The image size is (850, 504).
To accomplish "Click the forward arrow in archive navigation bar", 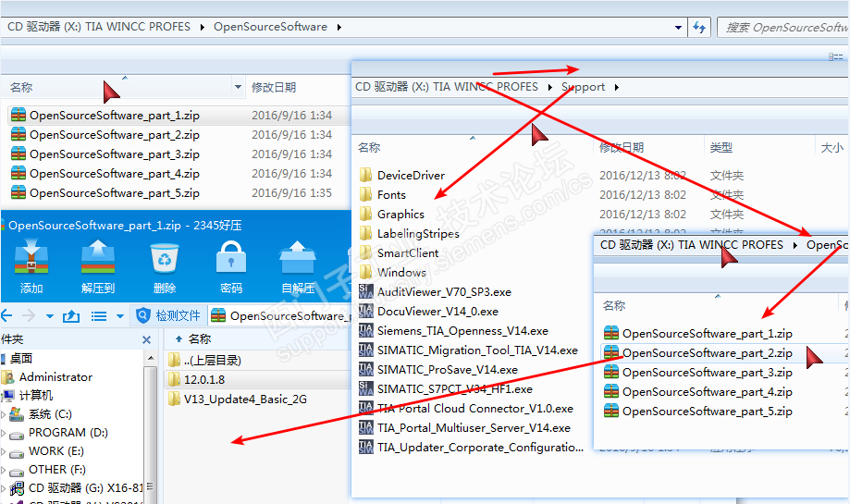I will (28, 315).
